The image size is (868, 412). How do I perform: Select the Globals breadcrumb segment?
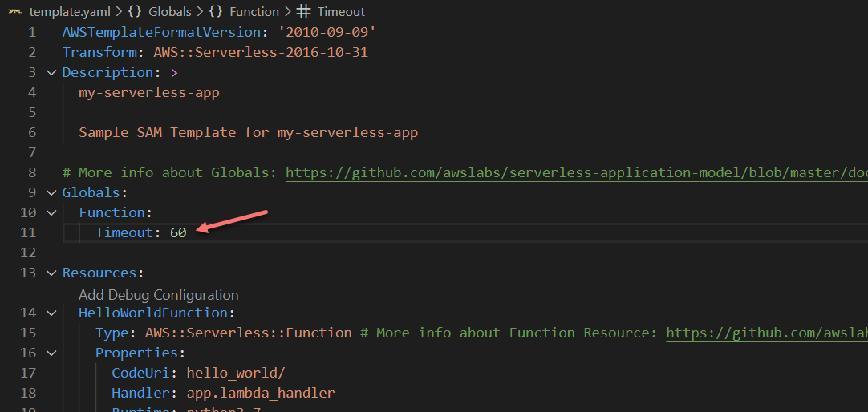[x=170, y=12]
